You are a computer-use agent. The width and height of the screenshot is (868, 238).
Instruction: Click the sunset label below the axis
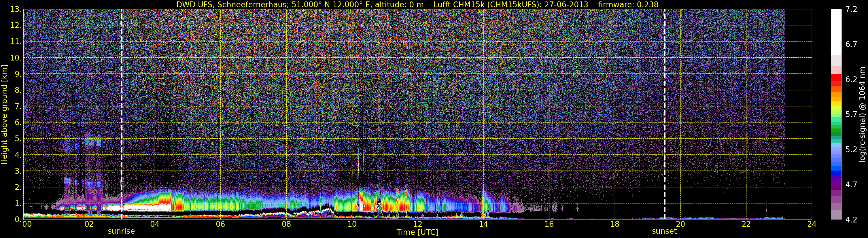[664, 231]
